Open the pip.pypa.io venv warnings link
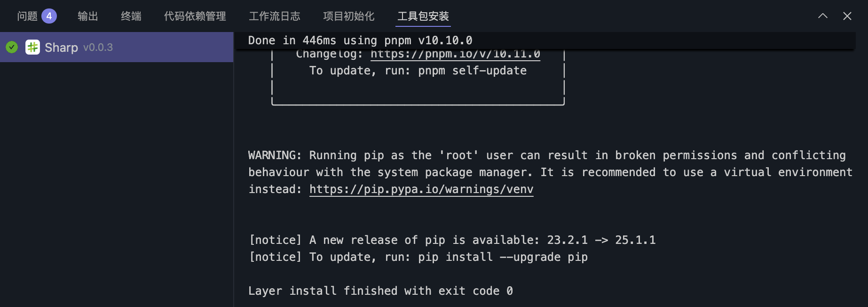868x307 pixels. [421, 189]
